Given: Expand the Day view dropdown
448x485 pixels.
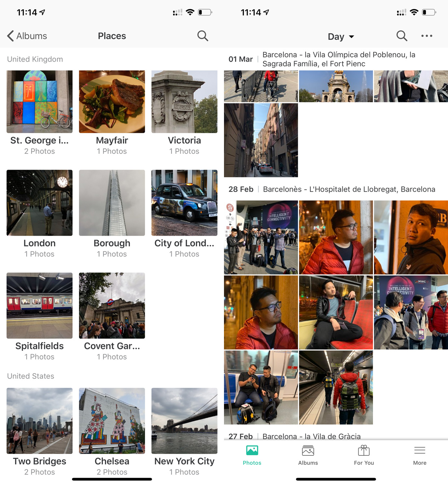Looking at the screenshot, I should click(341, 36).
